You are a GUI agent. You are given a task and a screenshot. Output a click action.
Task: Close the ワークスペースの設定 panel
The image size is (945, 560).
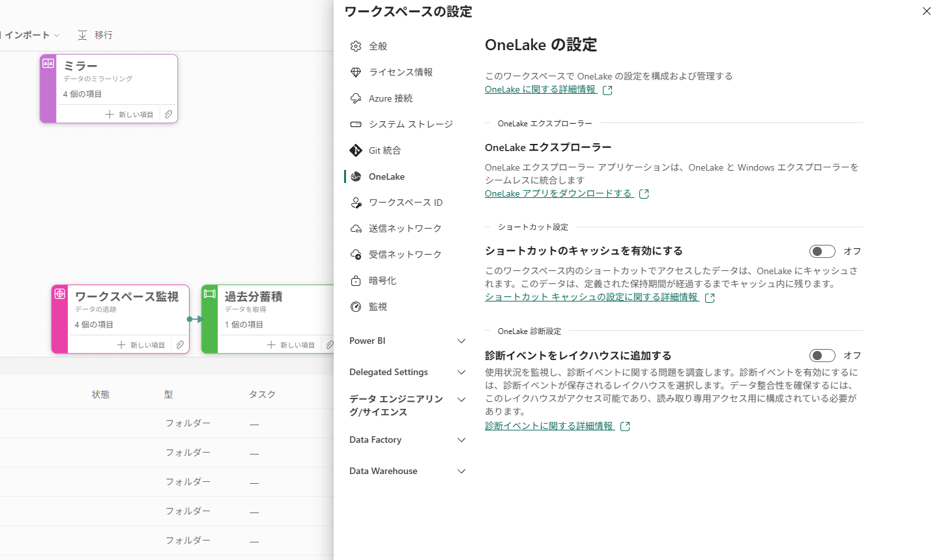coord(927,11)
